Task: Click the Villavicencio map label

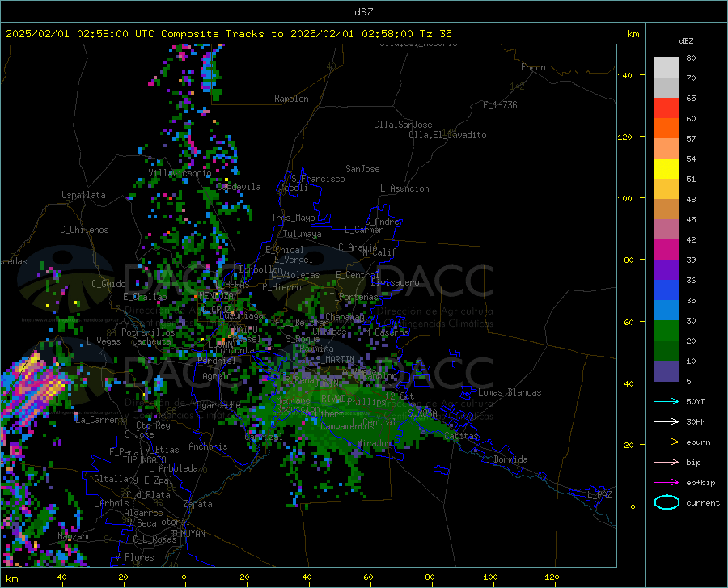Action: pyautogui.click(x=180, y=173)
